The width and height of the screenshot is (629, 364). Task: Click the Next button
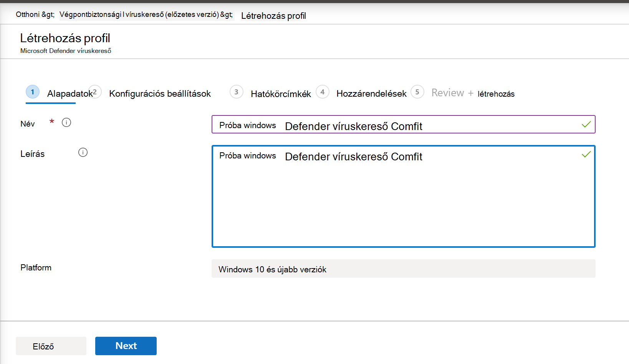pyautogui.click(x=126, y=346)
